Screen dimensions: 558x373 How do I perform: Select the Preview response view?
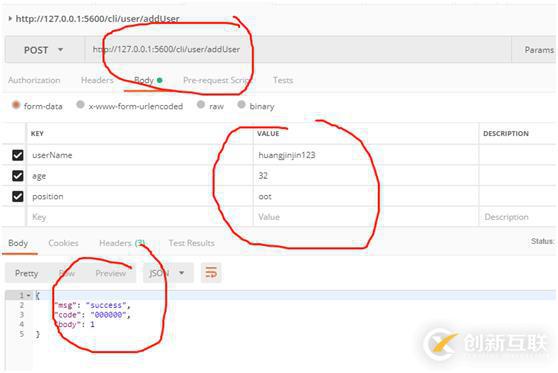(x=110, y=273)
